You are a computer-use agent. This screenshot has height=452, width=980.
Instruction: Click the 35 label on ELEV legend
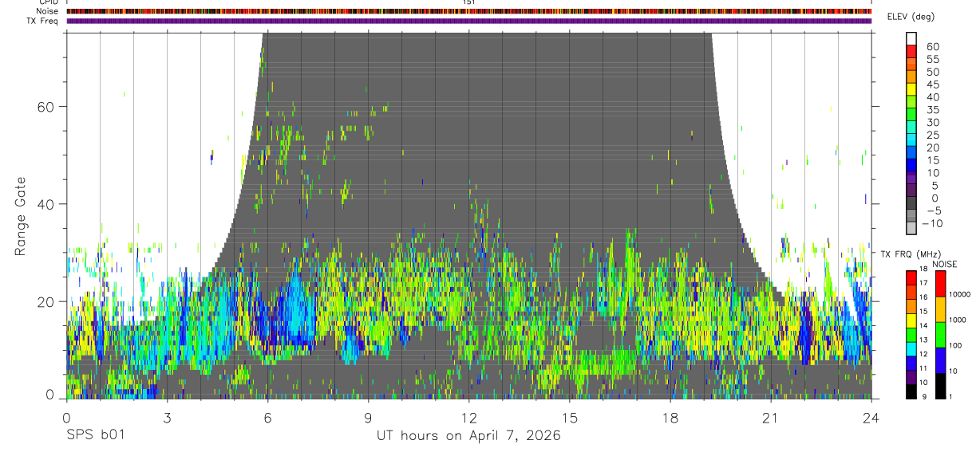[932, 110]
